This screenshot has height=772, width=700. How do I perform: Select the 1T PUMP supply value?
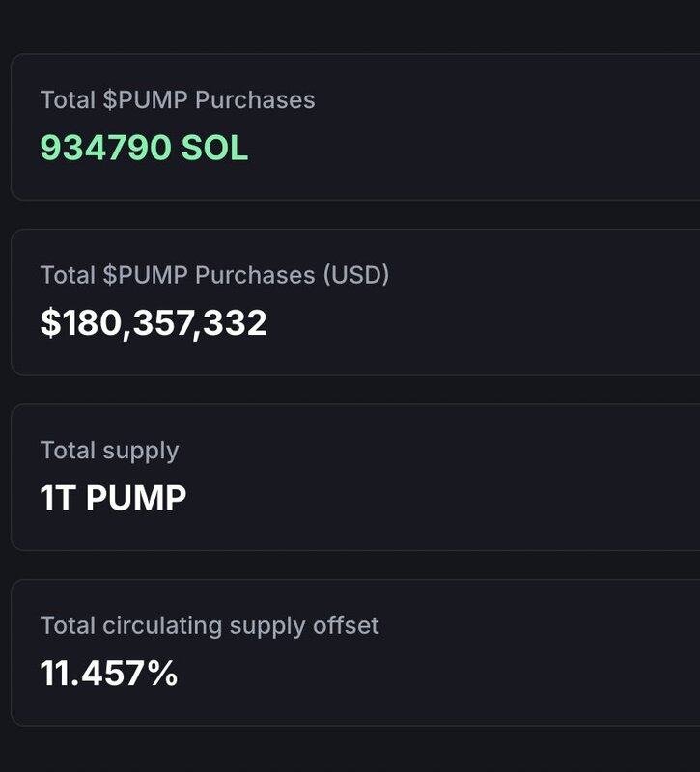point(113,498)
